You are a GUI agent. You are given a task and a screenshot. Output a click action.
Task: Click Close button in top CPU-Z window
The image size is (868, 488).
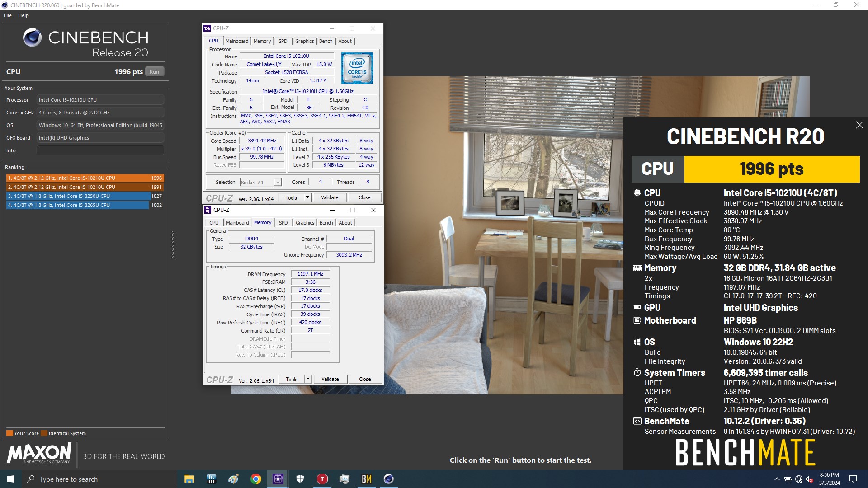tap(364, 197)
